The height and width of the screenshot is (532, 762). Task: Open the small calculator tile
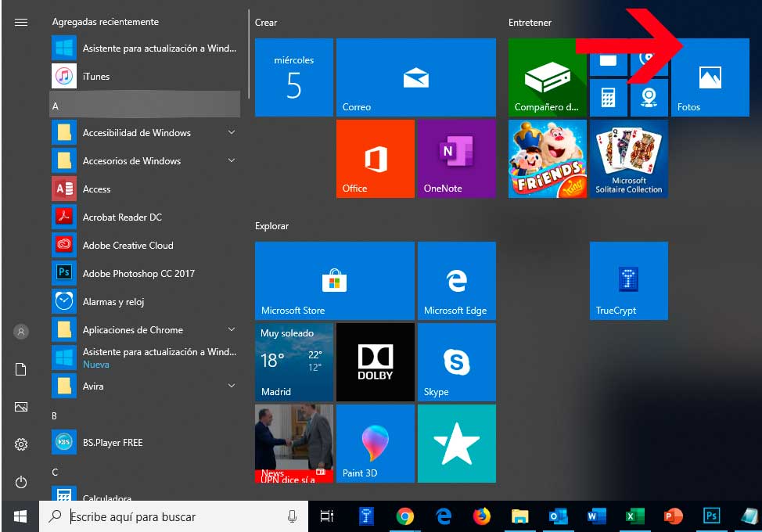tap(609, 98)
